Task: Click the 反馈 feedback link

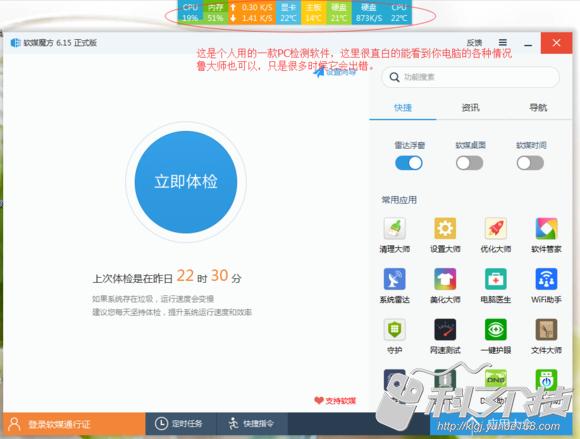Action: [x=474, y=43]
